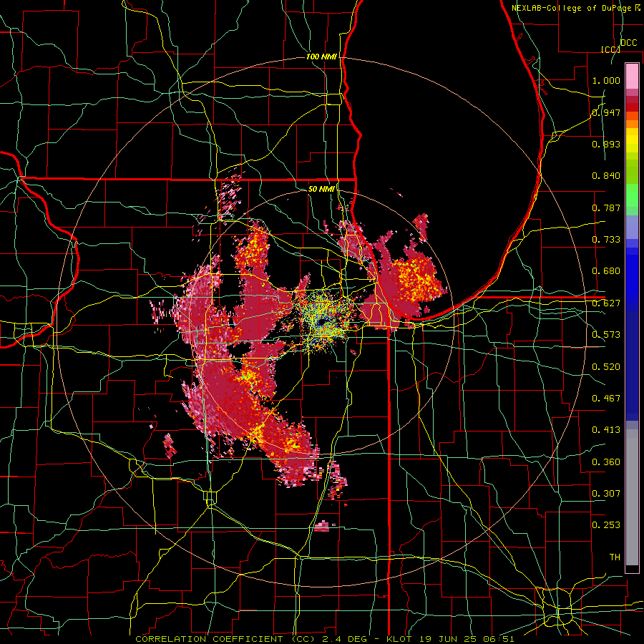Pick the bright green swatch on color bar
Image resolution: width=644 pixels, height=644 pixels.
(632, 195)
